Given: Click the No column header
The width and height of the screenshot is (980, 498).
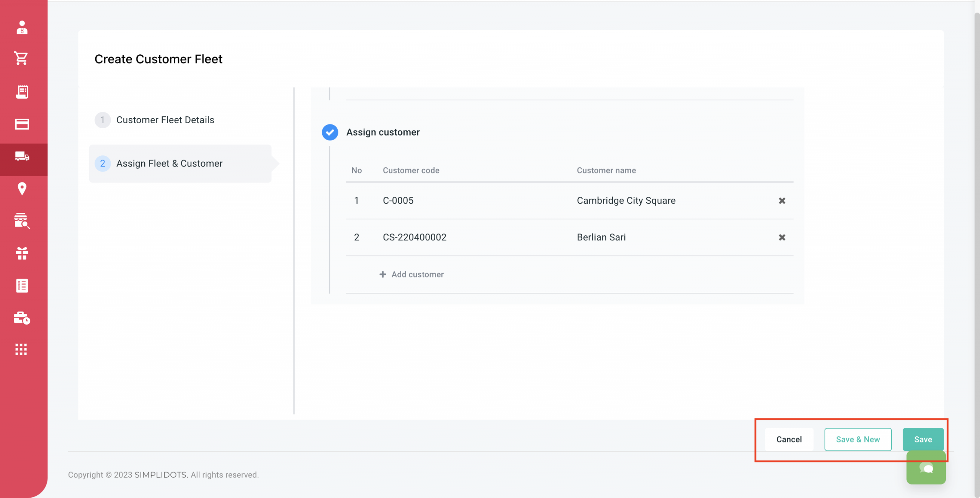Looking at the screenshot, I should (x=356, y=170).
